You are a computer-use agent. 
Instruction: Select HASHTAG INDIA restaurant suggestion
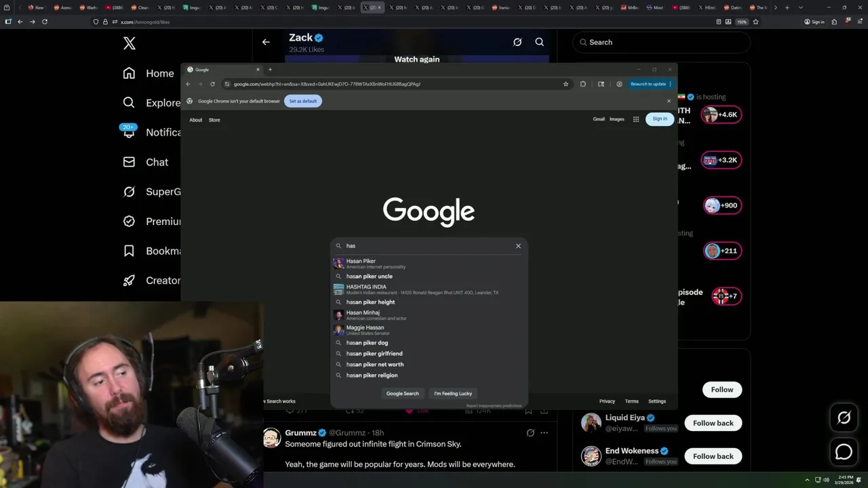point(429,289)
